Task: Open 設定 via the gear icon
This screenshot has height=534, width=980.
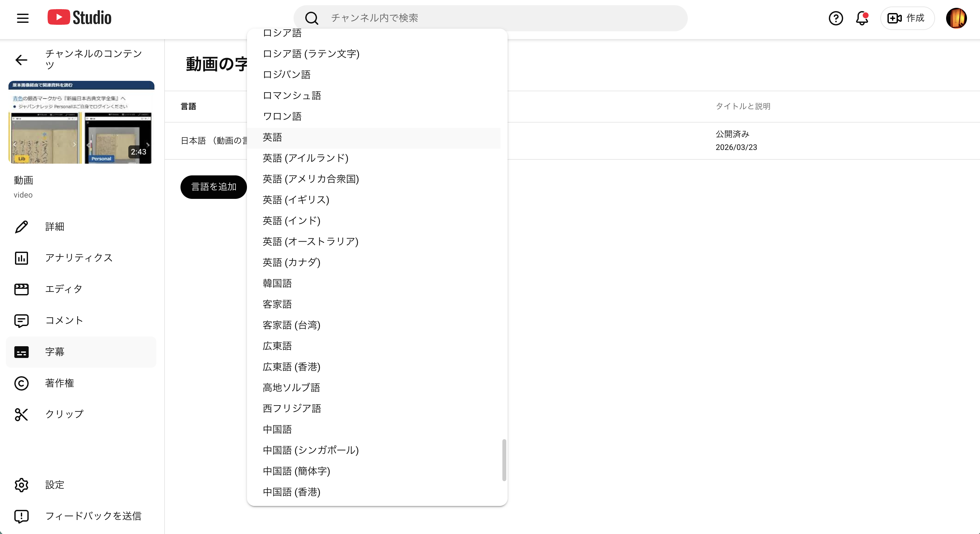Action: click(22, 484)
